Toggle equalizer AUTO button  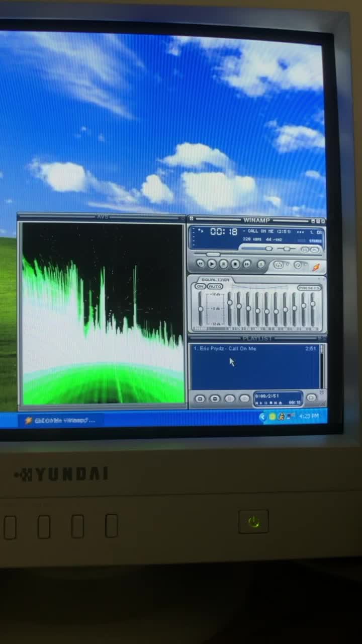[x=215, y=286]
